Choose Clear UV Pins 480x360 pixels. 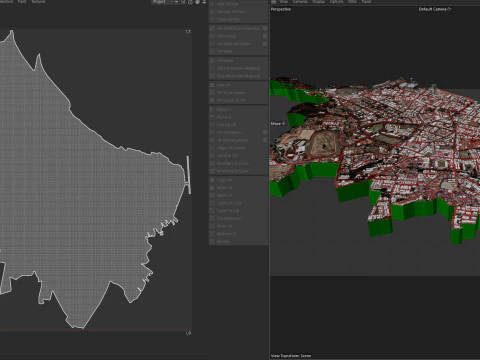[238, 19]
